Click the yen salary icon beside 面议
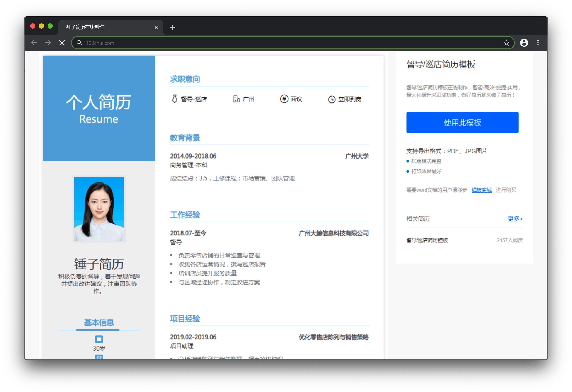The height and width of the screenshot is (392, 572). tap(284, 99)
